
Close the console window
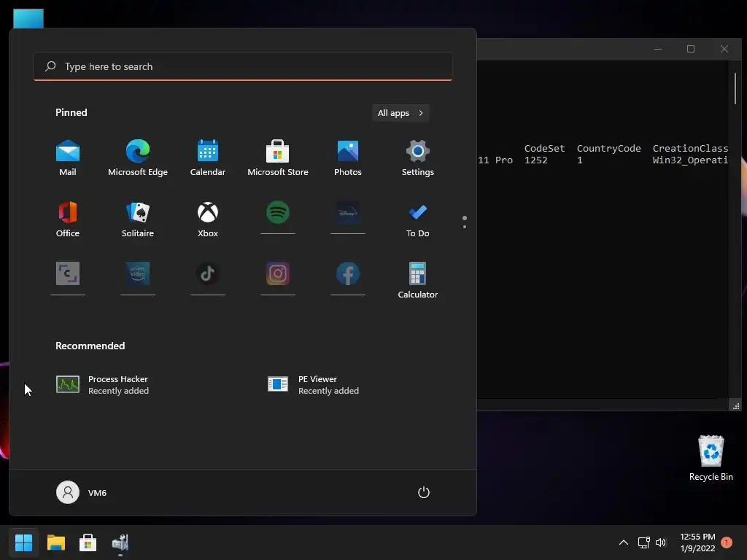pos(724,49)
